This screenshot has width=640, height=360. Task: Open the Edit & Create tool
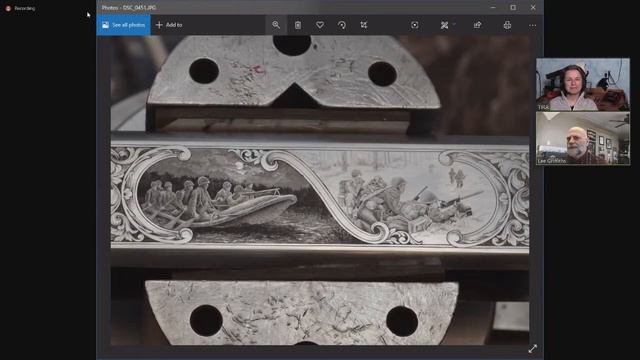point(444,25)
